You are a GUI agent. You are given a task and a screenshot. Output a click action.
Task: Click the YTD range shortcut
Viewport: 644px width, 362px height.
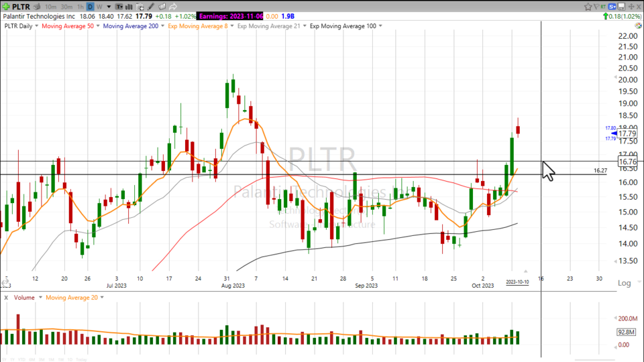click(21, 359)
